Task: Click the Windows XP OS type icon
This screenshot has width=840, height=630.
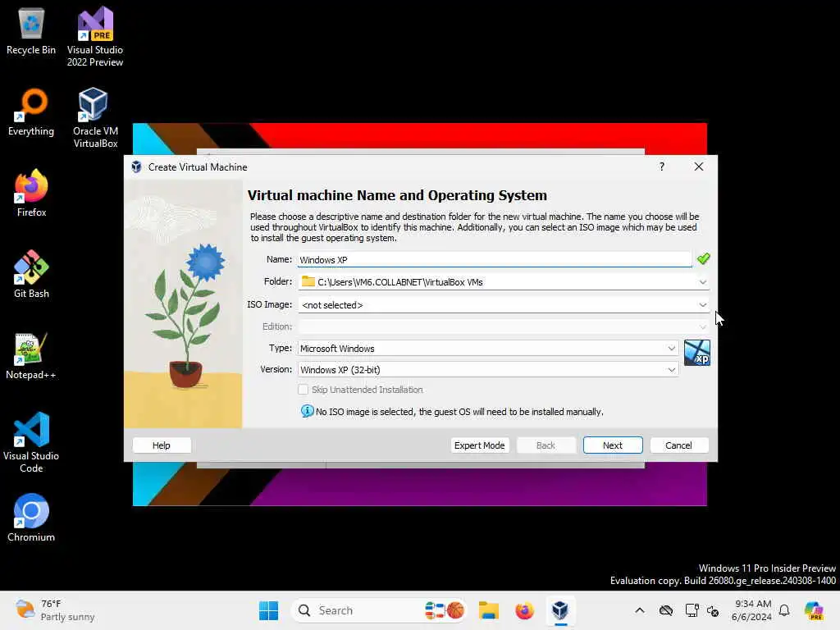Action: click(697, 353)
